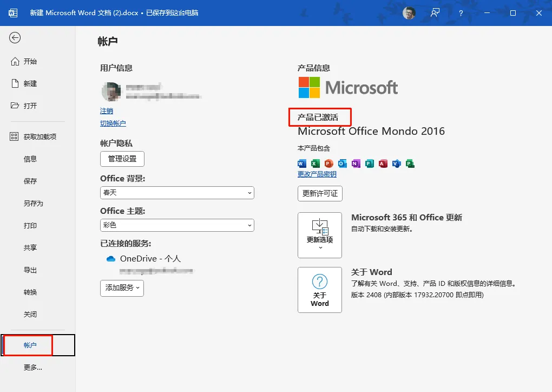Click the version text 版本 2408
The width and height of the screenshot is (552, 392).
(x=417, y=295)
